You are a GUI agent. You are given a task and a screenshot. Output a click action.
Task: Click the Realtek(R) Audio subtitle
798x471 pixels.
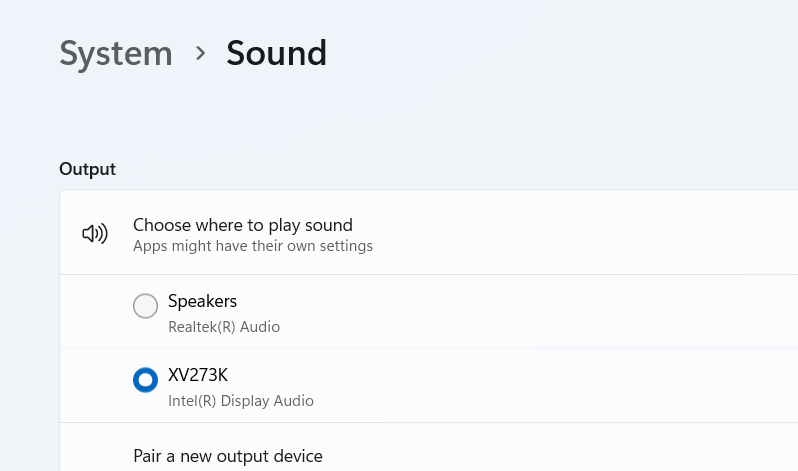point(224,327)
